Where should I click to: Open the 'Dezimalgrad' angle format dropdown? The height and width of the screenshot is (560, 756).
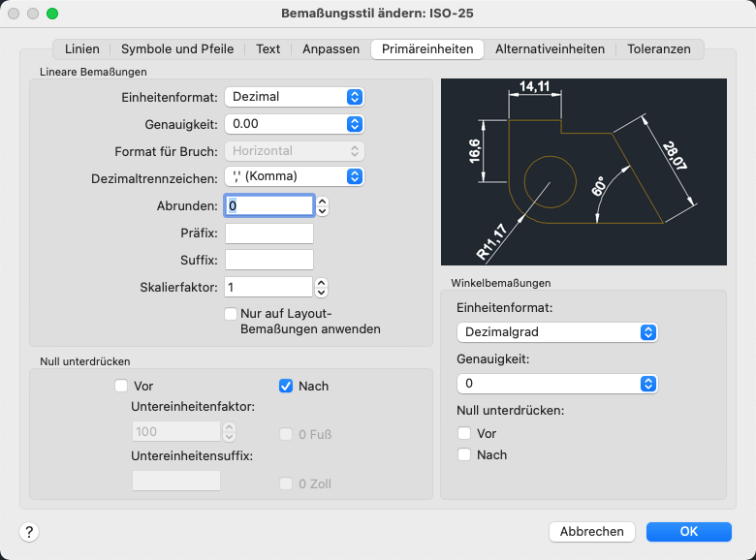point(556,332)
